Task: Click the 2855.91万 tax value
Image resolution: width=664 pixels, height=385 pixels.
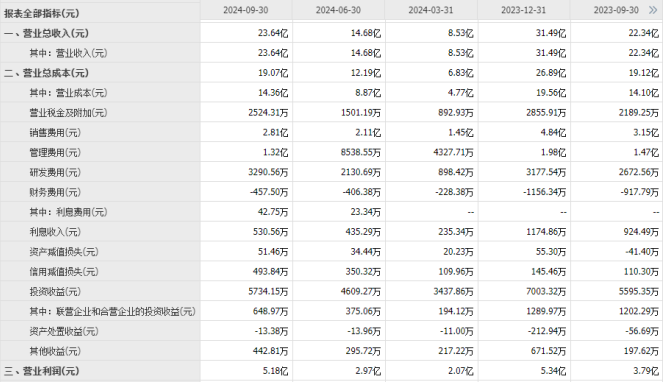Action: 546,113
